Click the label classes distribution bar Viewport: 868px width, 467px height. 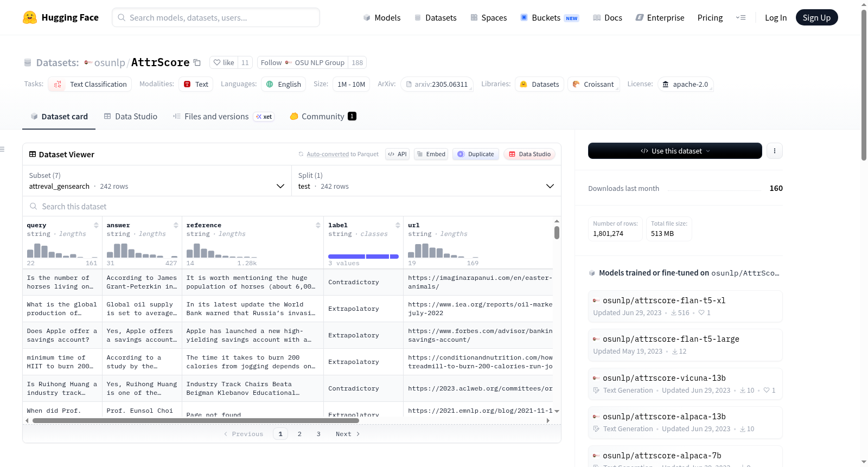point(363,257)
